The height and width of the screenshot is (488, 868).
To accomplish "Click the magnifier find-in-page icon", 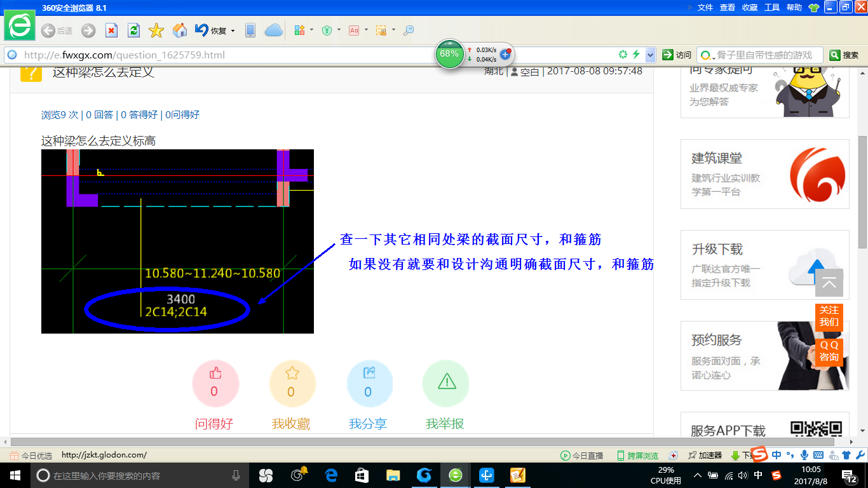I will point(409,30).
